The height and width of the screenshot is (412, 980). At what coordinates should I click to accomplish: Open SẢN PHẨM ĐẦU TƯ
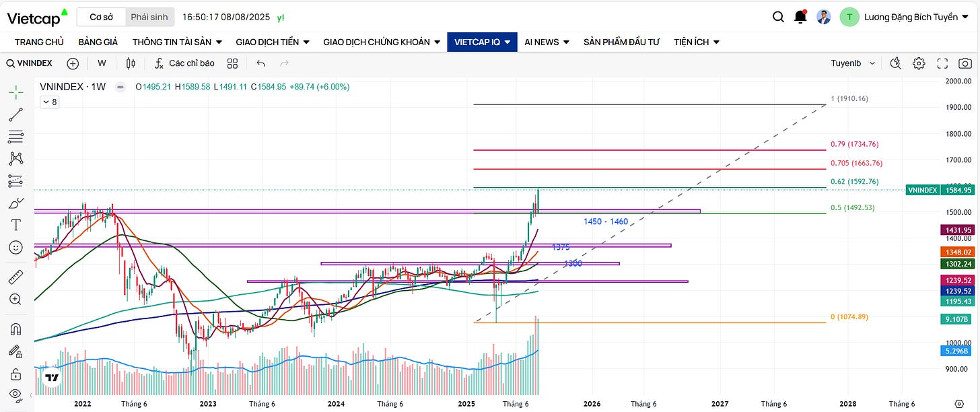(x=621, y=42)
